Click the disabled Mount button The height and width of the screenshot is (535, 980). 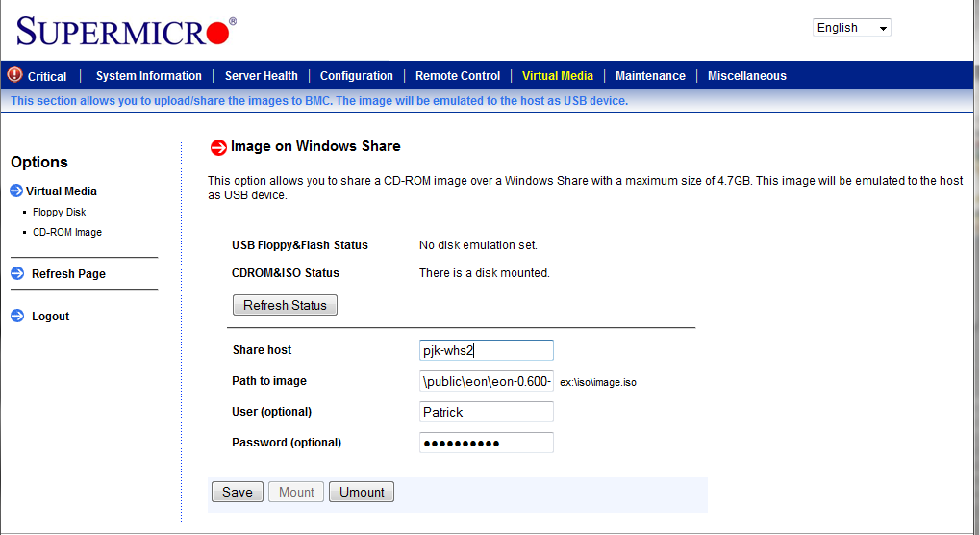click(296, 492)
